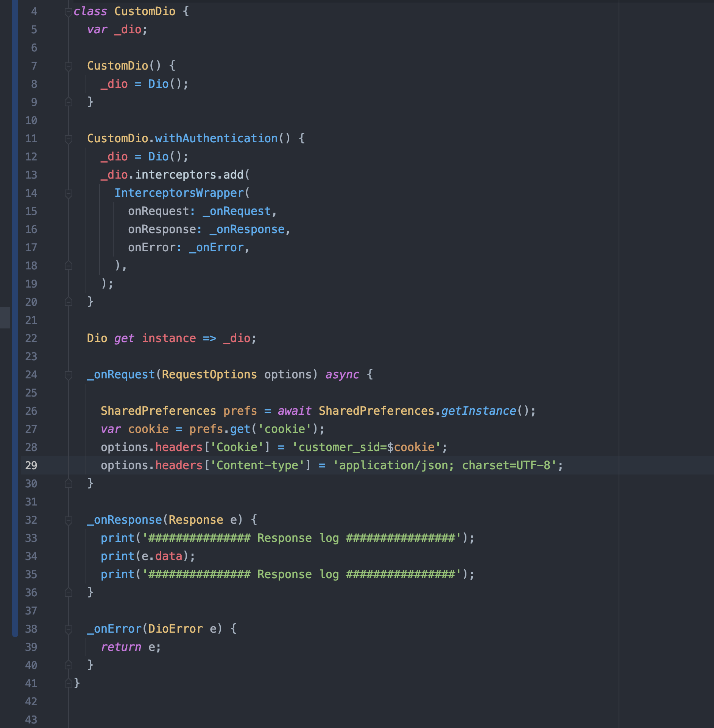Click the first 'Response log' print string on line 33
The height and width of the screenshot is (728, 714).
pyautogui.click(x=302, y=538)
